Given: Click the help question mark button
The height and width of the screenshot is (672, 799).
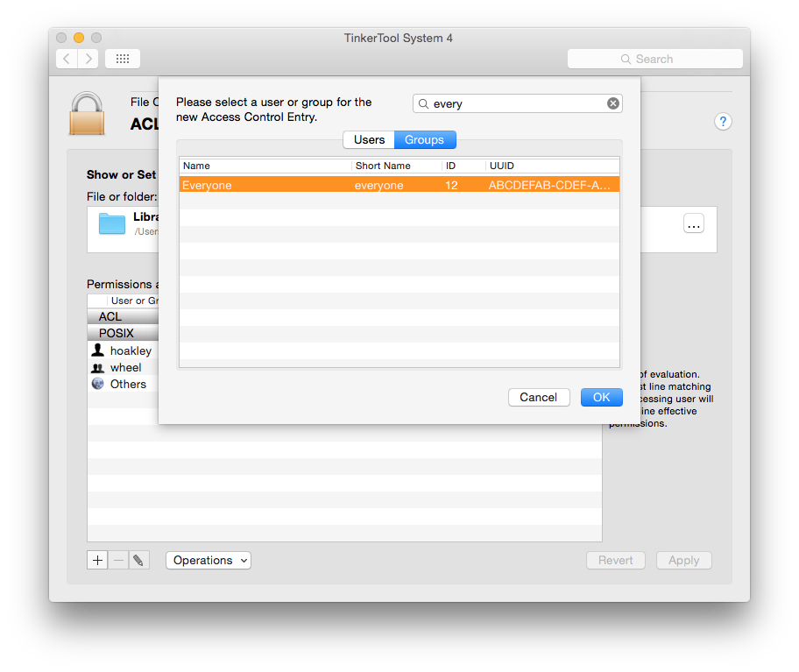Looking at the screenshot, I should point(723,122).
